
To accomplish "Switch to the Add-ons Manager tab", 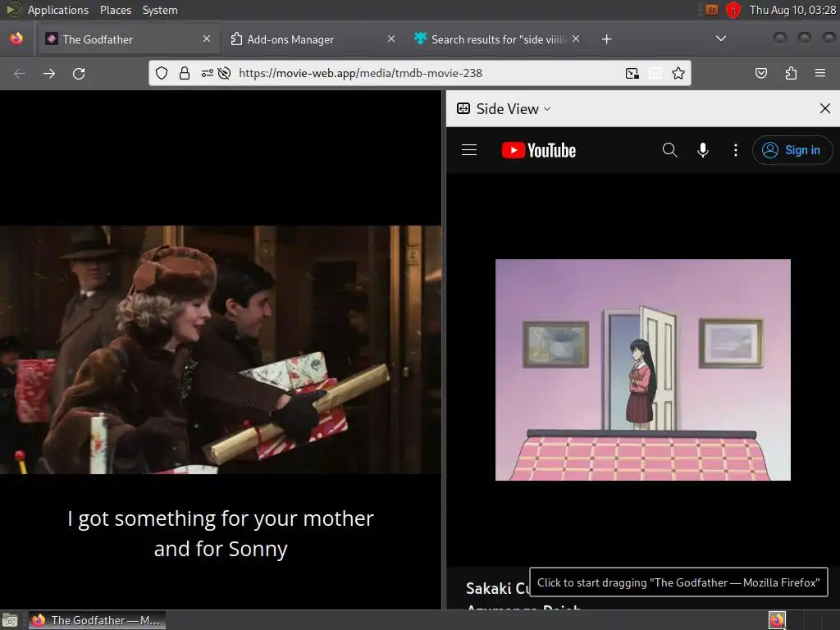I will tap(313, 39).
